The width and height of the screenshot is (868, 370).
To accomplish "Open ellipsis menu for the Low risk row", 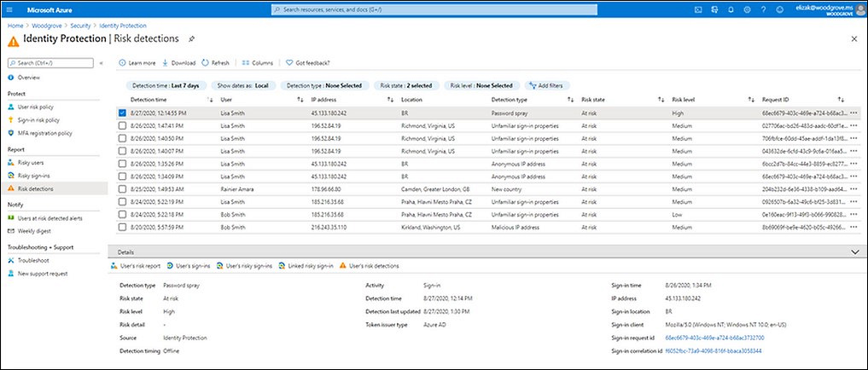I will [853, 215].
